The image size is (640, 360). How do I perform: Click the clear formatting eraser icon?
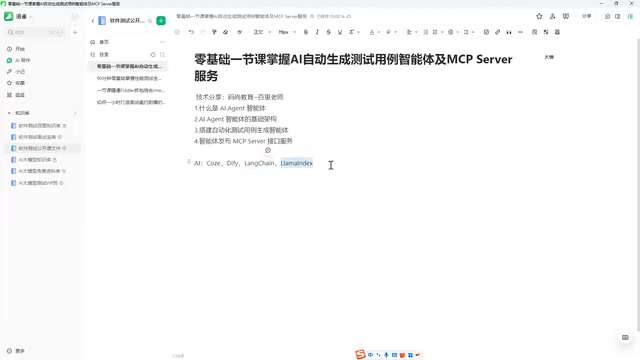[x=225, y=32]
